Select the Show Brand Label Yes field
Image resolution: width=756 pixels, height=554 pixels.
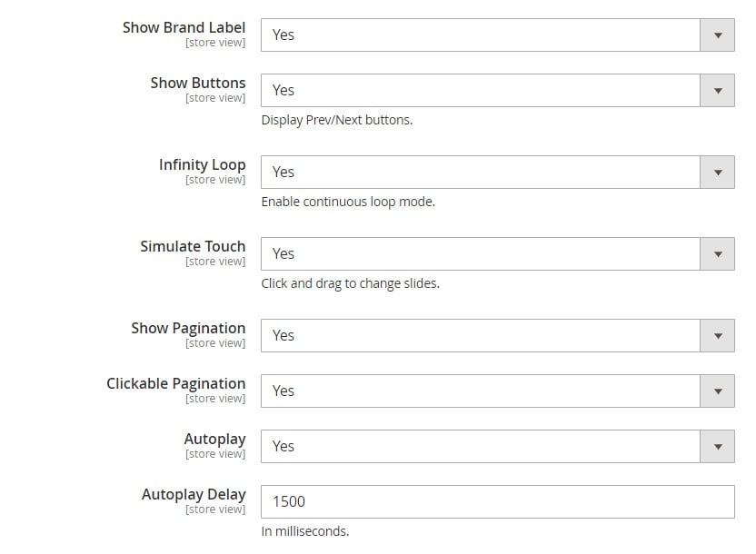point(498,35)
